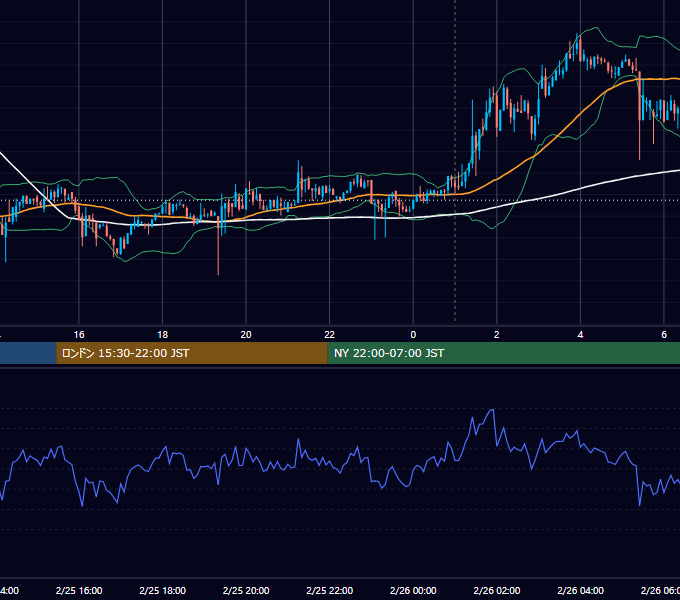
Task: Click the 6 hour label on price chart axis
Action: (664, 335)
